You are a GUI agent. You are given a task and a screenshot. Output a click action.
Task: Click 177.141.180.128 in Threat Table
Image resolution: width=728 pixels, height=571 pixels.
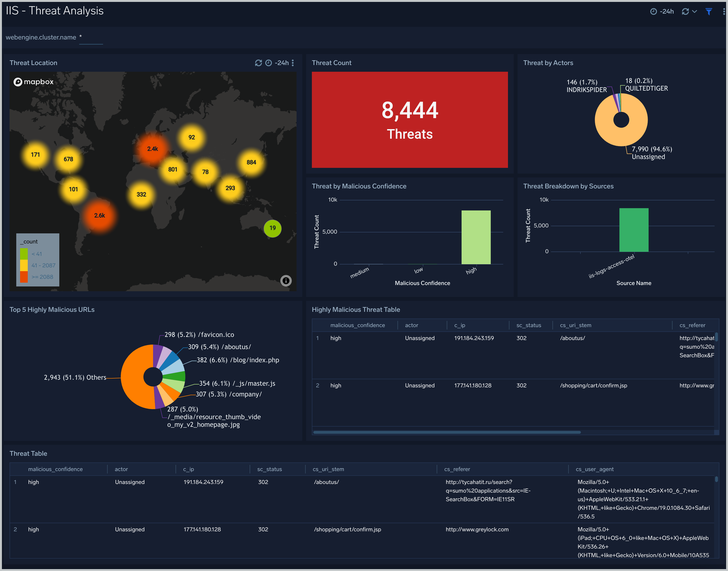[x=202, y=529]
